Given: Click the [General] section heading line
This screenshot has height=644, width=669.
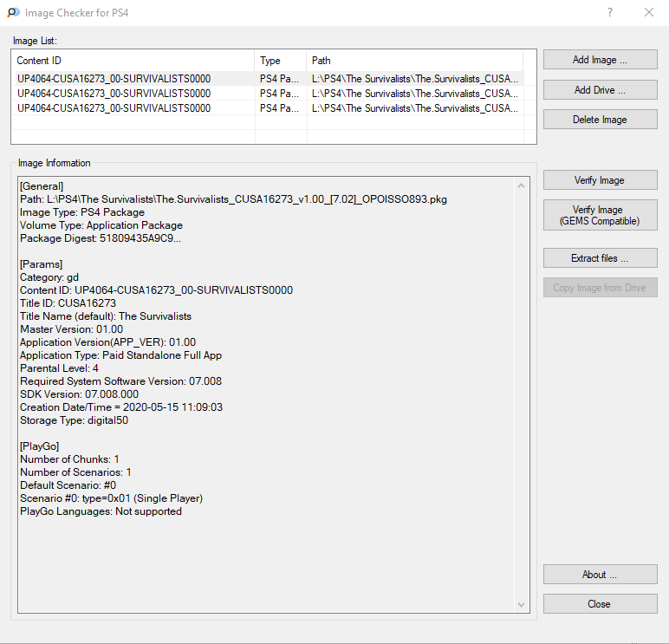Looking at the screenshot, I should [x=42, y=186].
